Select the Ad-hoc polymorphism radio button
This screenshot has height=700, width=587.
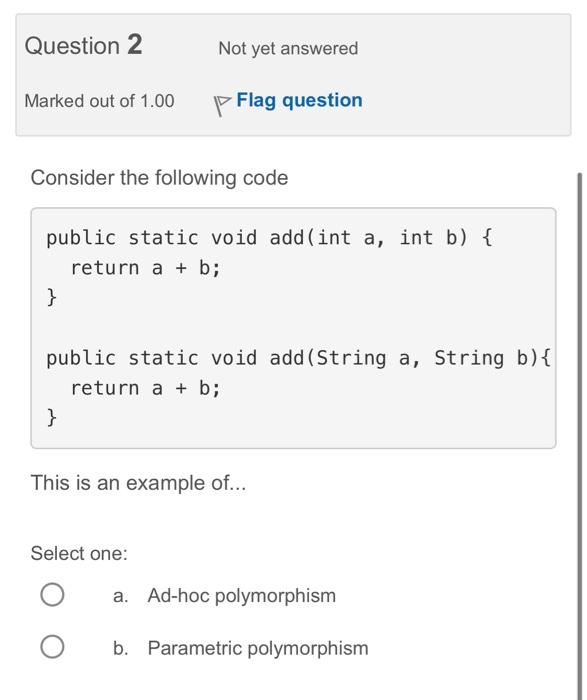[52, 595]
